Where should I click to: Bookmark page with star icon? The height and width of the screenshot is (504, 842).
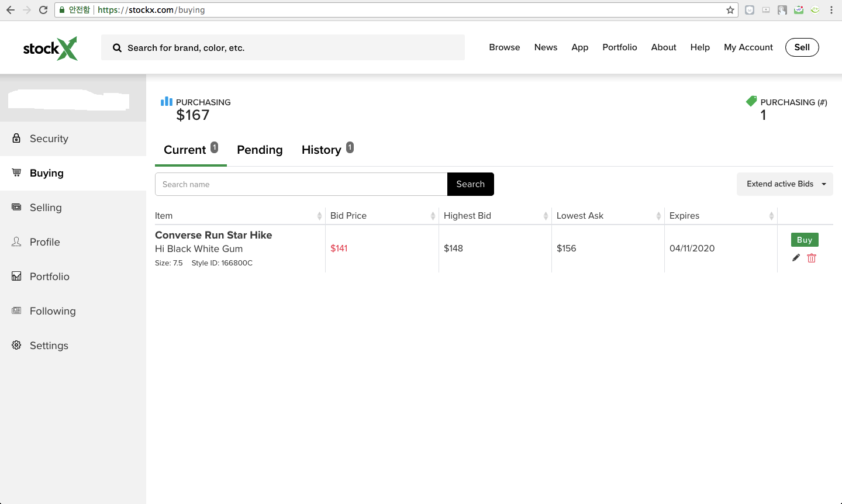coord(730,10)
